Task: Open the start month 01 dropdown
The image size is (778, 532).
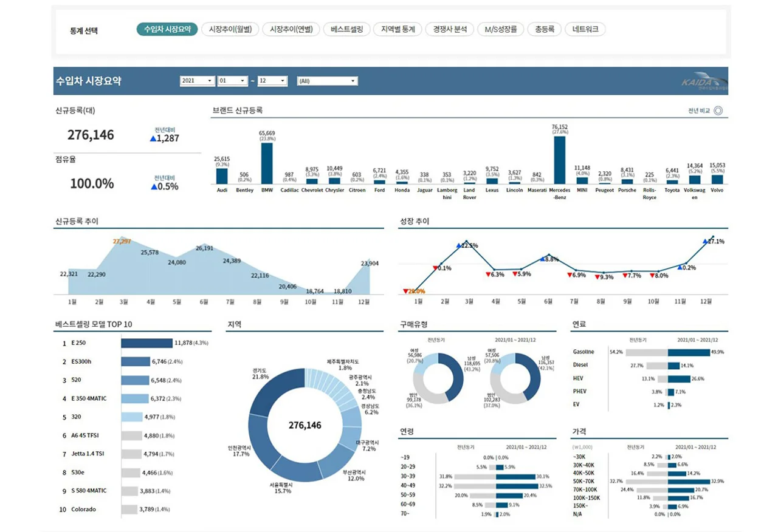Action: tap(233, 81)
